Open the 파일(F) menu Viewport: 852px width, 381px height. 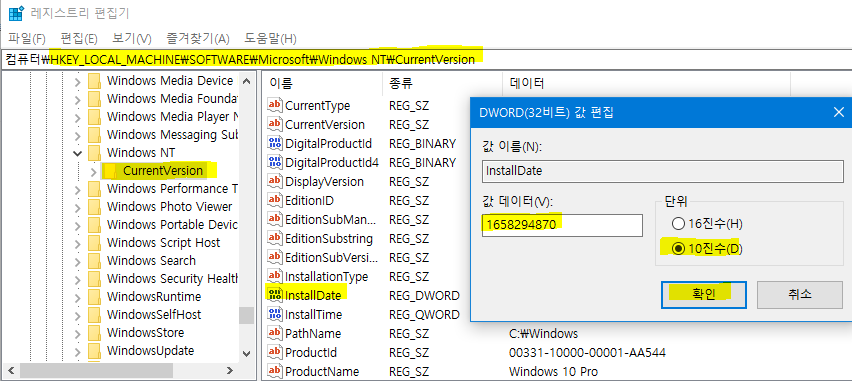point(27,39)
